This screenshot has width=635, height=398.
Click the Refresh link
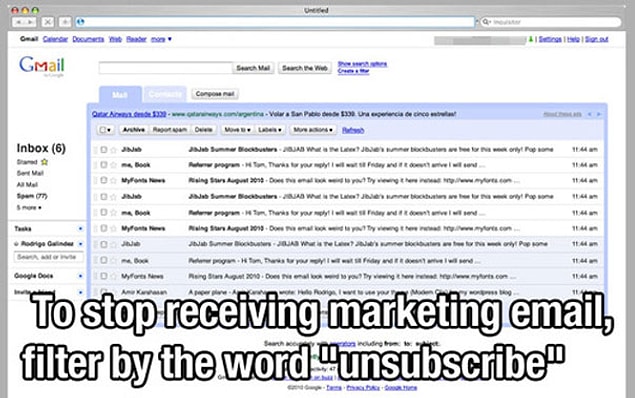353,130
